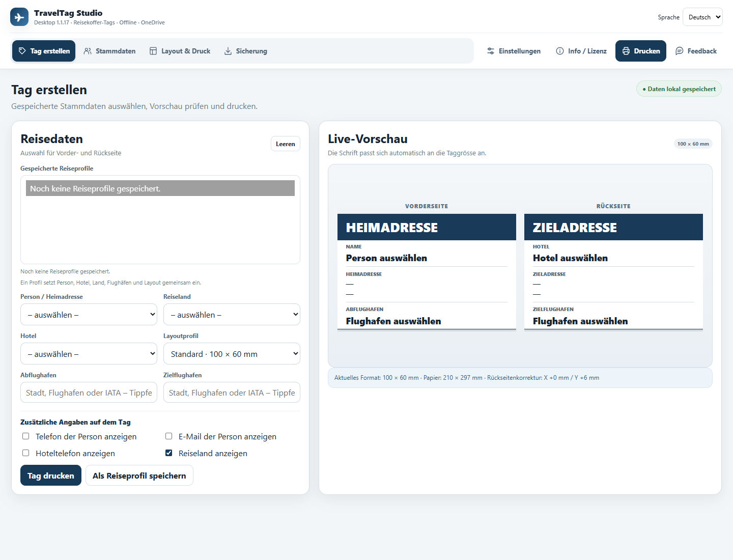Screen dimensions: 733x560
Task: Open the Layout & Druck tab
Action: point(180,51)
